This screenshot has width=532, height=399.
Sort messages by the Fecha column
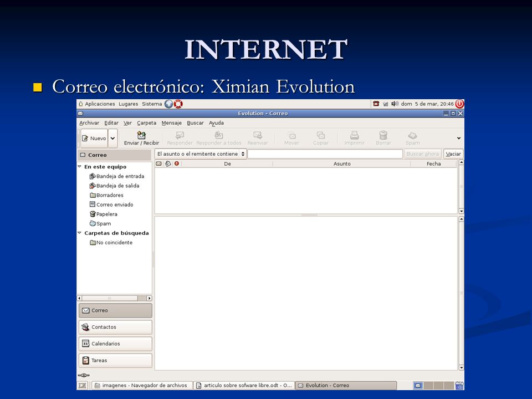tap(433, 163)
